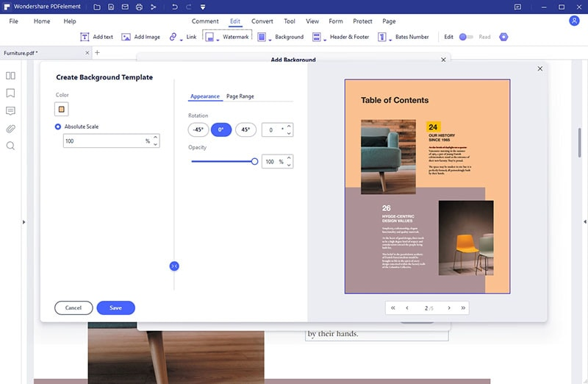This screenshot has width=588, height=384.
Task: Open the Attachments paperclip icon
Action: pyautogui.click(x=10, y=129)
